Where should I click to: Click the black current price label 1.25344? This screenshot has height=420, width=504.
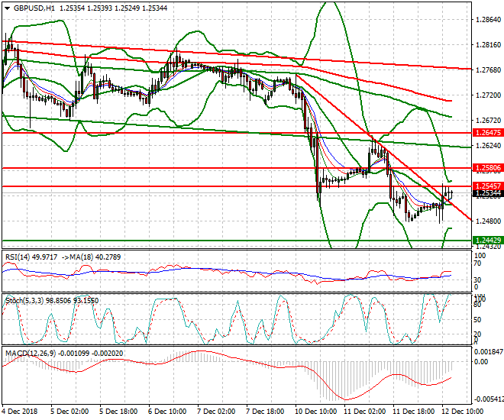click(488, 193)
